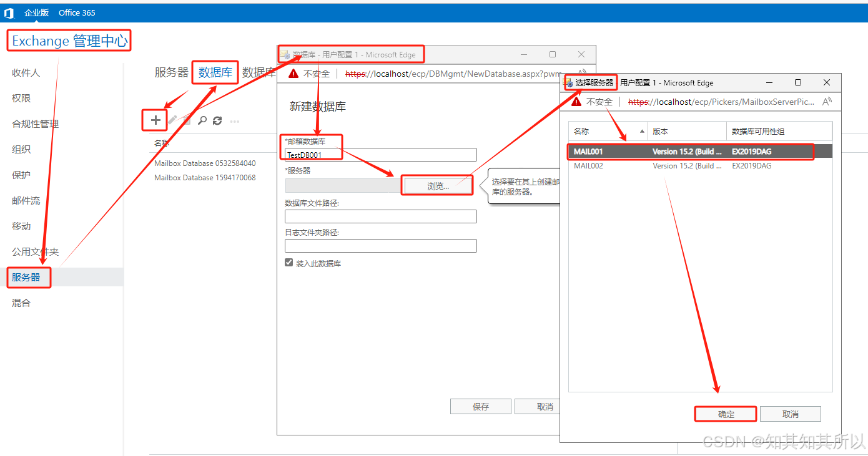Click the address bar URL in New Database window
The image size is (868, 456).
(x=453, y=74)
